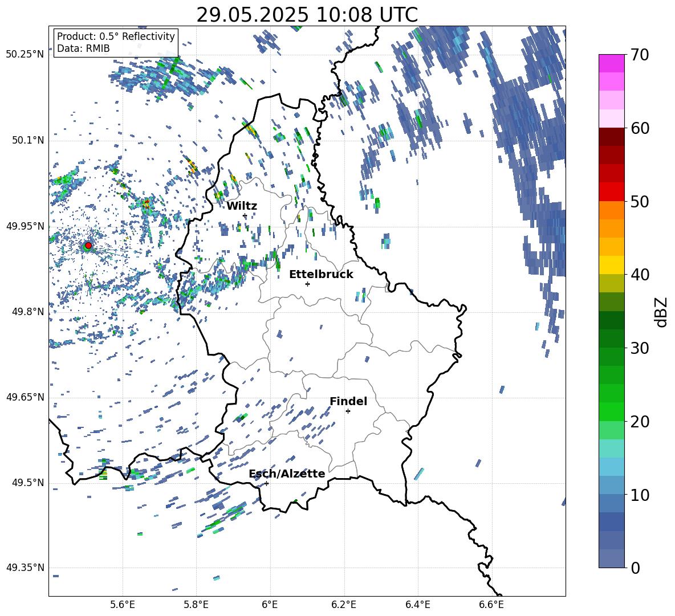
Task: Click the latitude label 49.35°N
Action: coord(25,568)
